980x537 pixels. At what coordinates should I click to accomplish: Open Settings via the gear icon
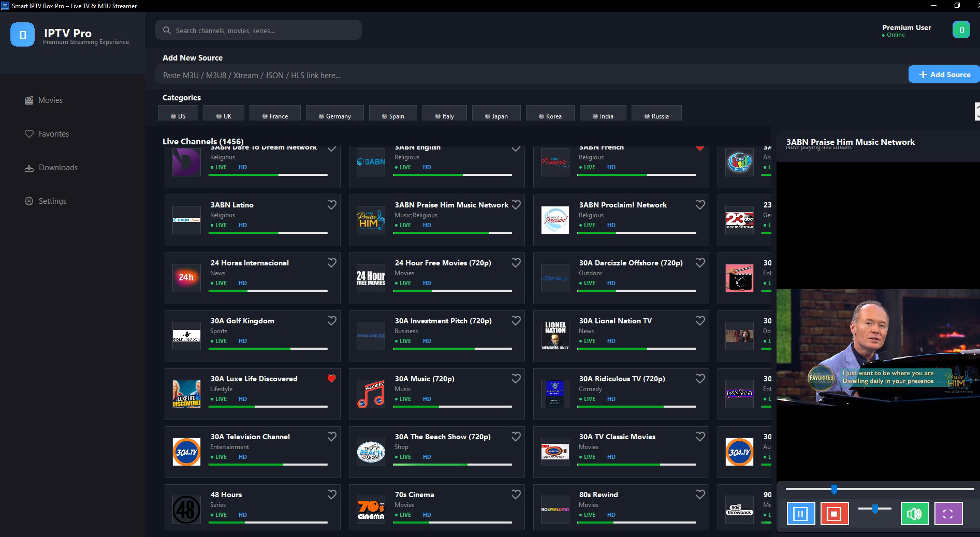(x=29, y=201)
